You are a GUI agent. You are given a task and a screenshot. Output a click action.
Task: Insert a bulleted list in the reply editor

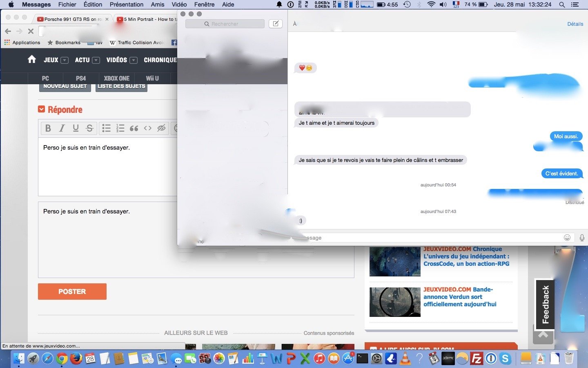(x=106, y=128)
